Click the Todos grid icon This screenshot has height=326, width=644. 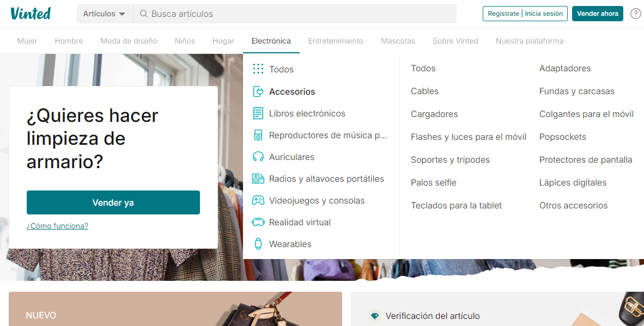click(258, 69)
